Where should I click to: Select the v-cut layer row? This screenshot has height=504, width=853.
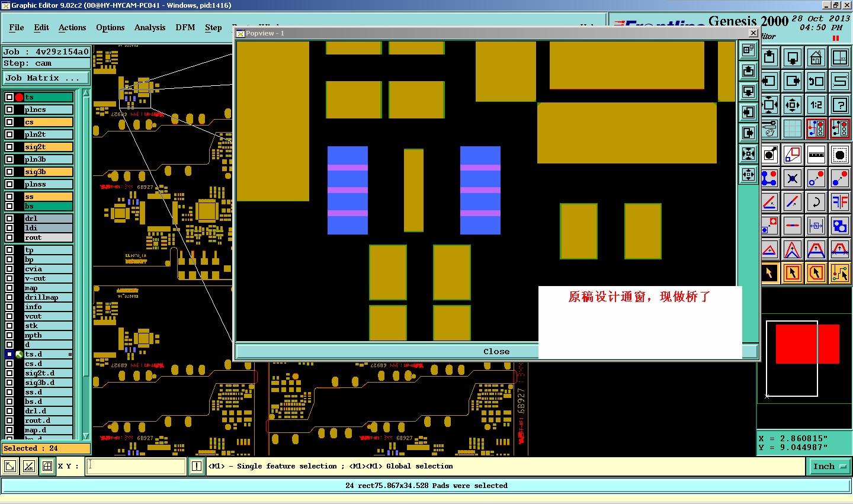pyautogui.click(x=49, y=278)
